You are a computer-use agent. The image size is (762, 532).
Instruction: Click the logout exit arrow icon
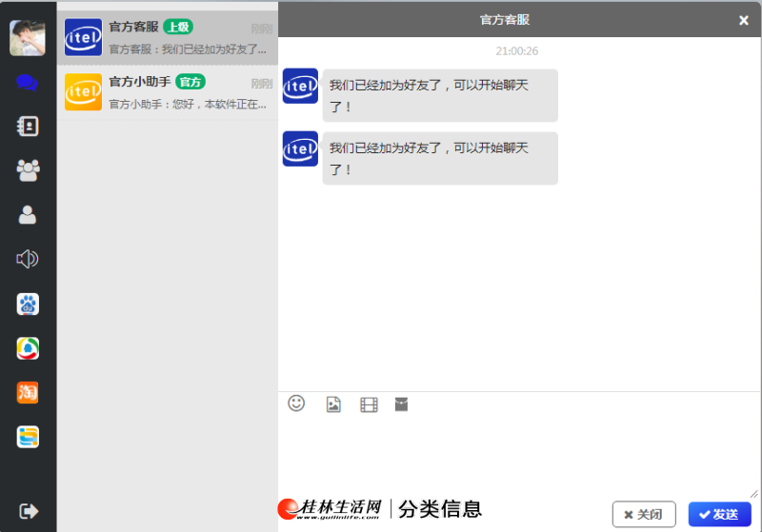29,511
